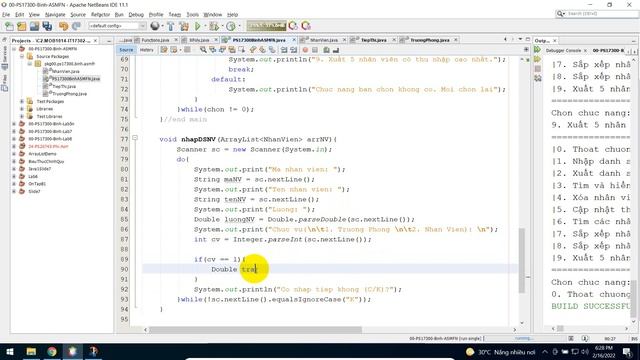The width and height of the screenshot is (640, 360).
Task: Click the Find Selection magnifier icon
Action: click(x=203, y=50)
